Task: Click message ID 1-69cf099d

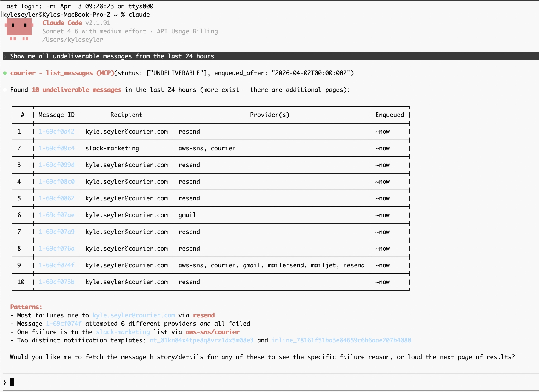Action: [56, 165]
